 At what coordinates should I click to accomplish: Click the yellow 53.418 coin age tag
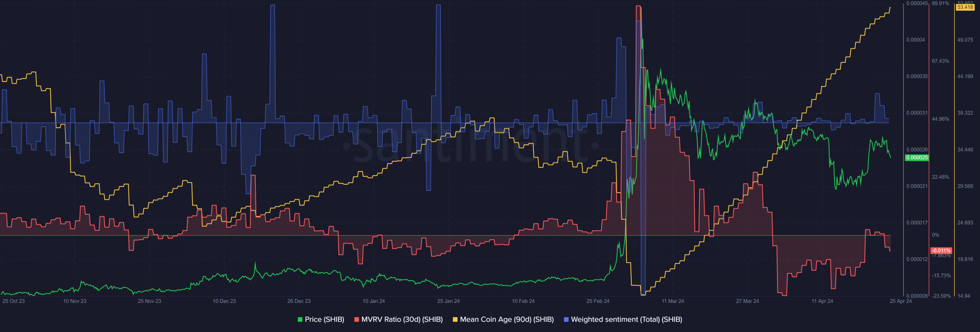point(965,7)
